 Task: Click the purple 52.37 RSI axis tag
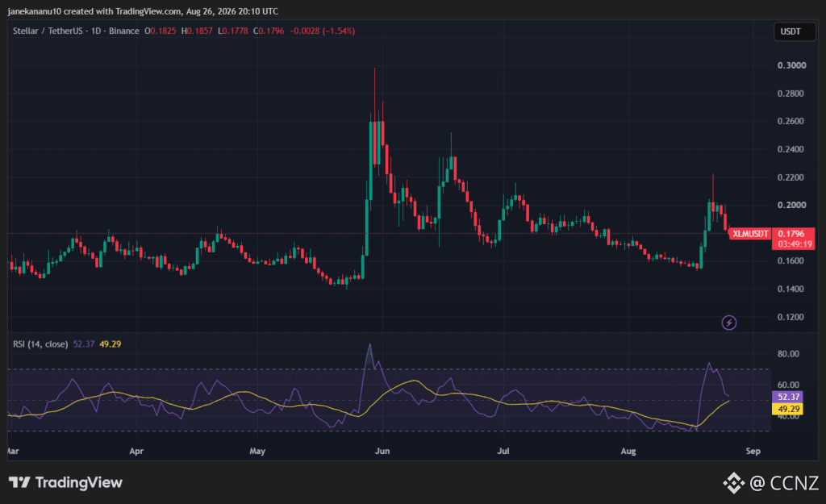click(x=787, y=397)
